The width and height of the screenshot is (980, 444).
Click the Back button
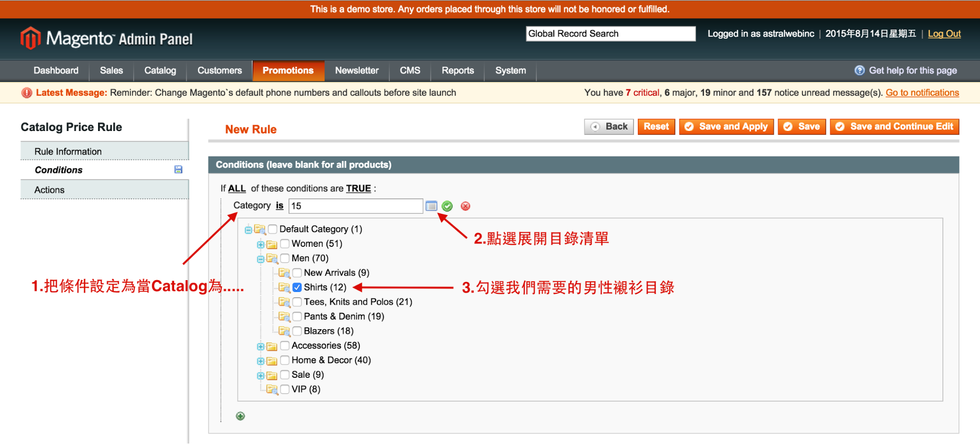point(609,127)
